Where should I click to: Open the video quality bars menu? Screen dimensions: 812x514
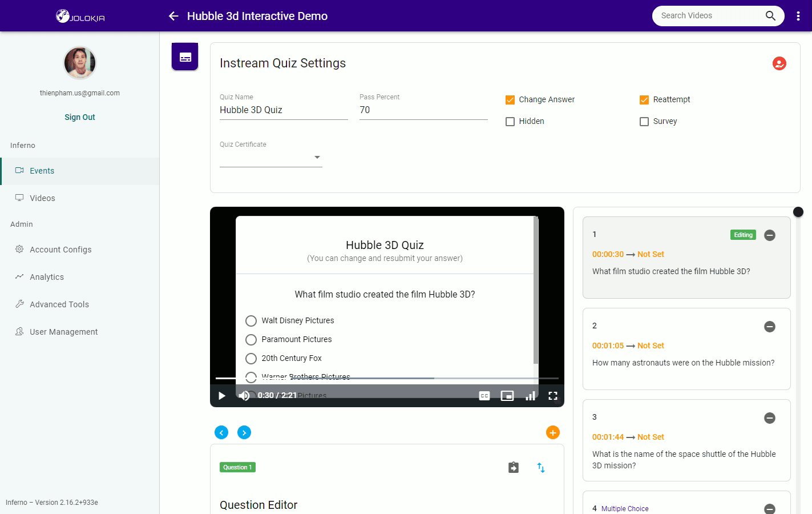click(530, 396)
